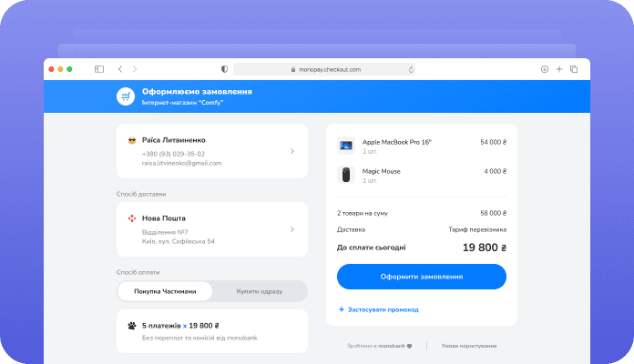The height and width of the screenshot is (364, 634).
Task: Click the Відділення №7 branch text
Action: pyautogui.click(x=165, y=232)
